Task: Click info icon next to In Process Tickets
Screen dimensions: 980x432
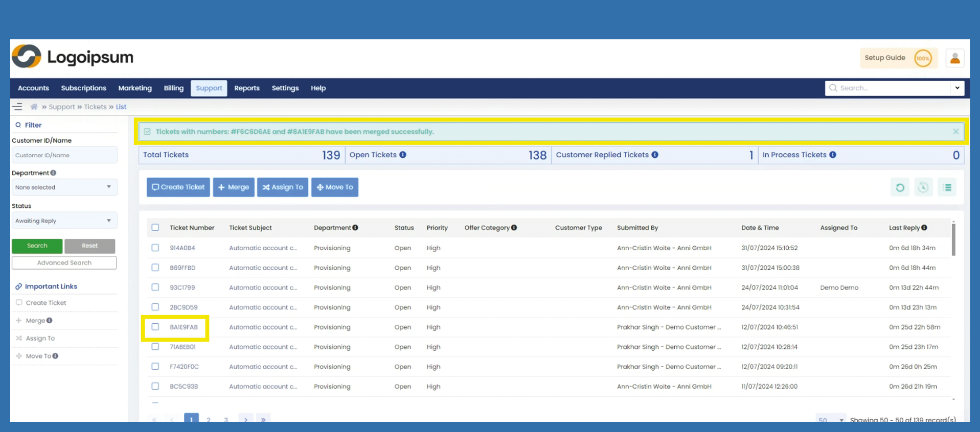Action: (833, 155)
